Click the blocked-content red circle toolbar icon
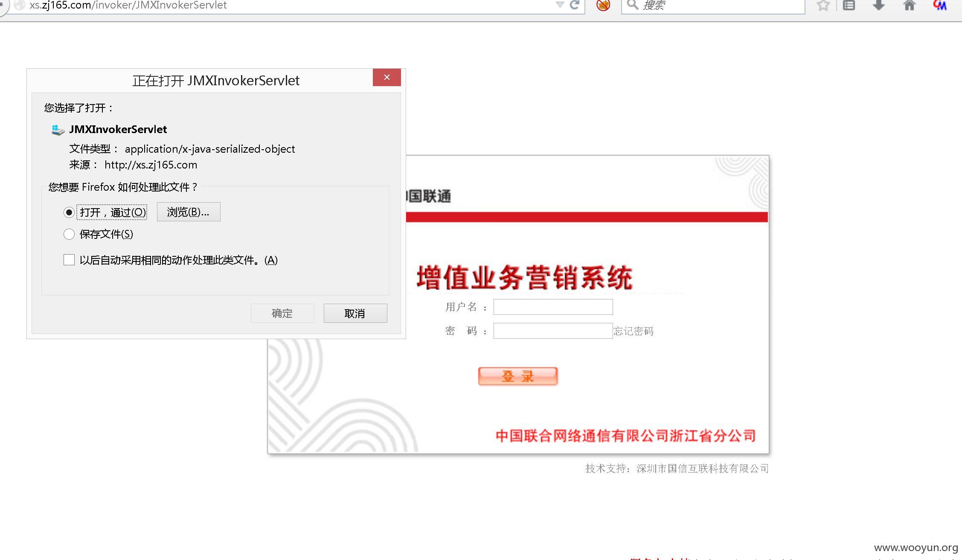 (603, 5)
